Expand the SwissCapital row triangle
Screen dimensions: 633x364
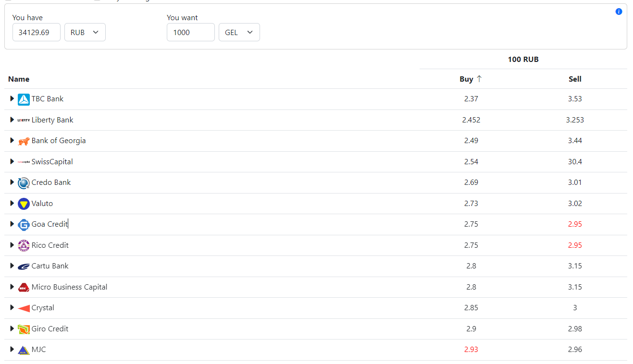point(12,161)
